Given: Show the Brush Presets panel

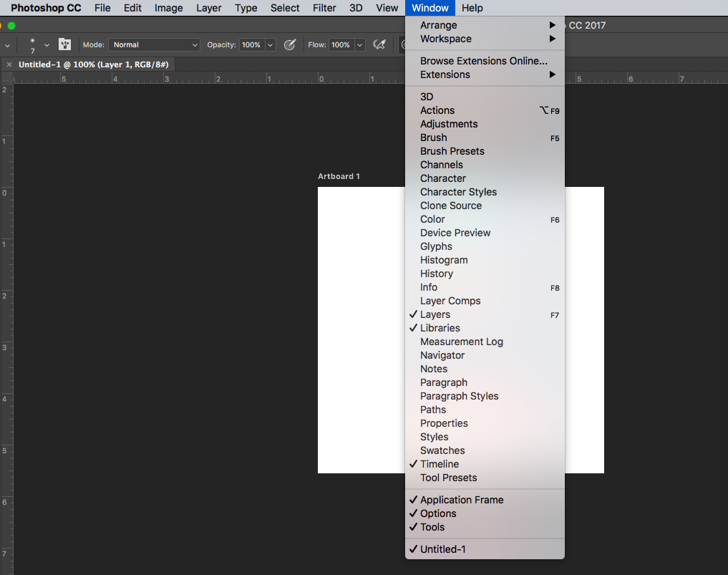Looking at the screenshot, I should pos(485,151).
